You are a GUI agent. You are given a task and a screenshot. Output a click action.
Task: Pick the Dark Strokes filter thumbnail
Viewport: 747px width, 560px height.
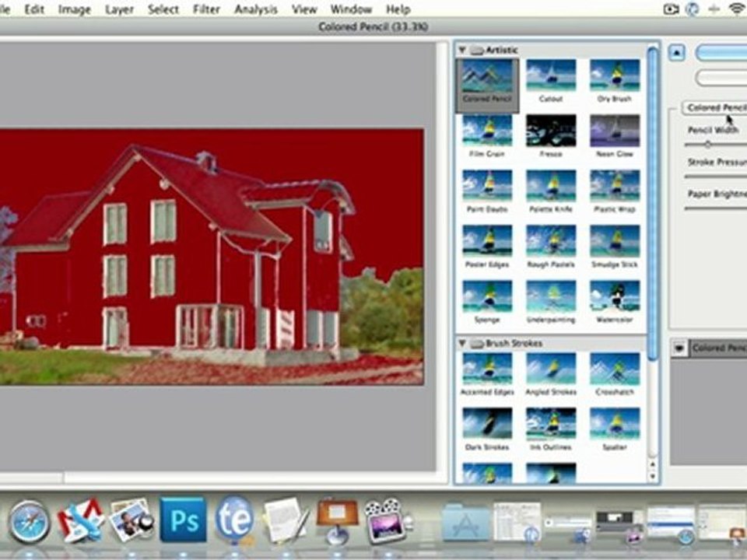pyautogui.click(x=487, y=424)
